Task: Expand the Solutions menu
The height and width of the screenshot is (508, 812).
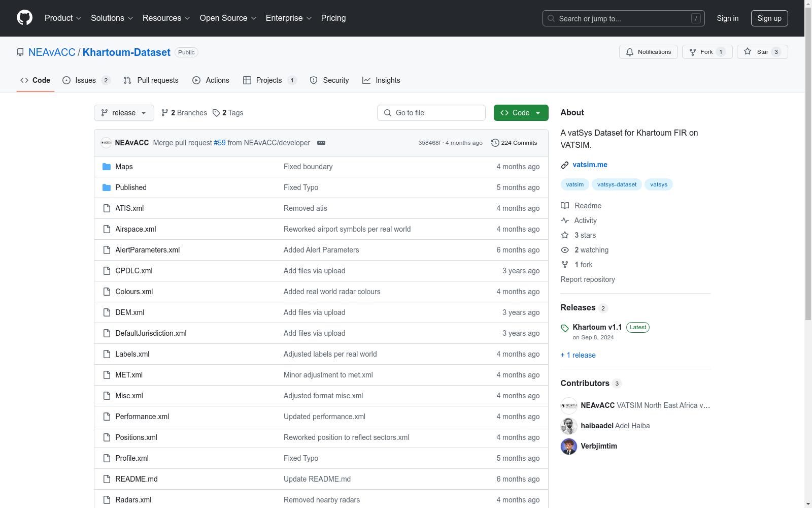Action: pos(112,18)
